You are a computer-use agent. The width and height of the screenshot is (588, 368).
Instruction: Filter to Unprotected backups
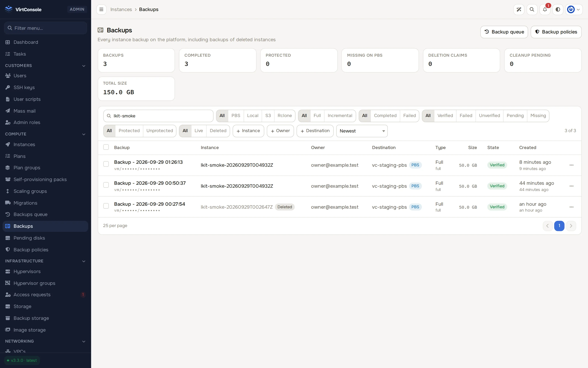pos(160,131)
